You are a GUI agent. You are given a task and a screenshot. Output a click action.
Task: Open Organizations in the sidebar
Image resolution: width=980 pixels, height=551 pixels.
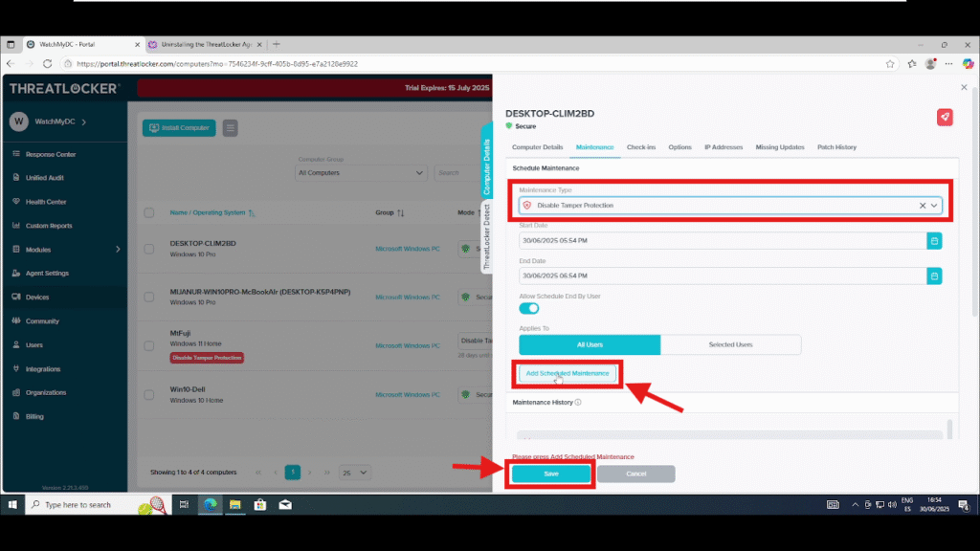(46, 393)
